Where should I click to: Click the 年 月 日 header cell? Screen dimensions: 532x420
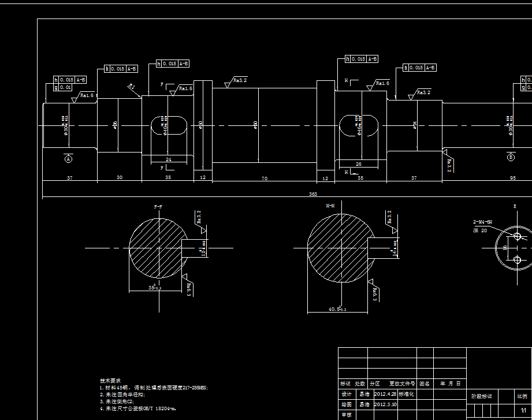[450, 384]
